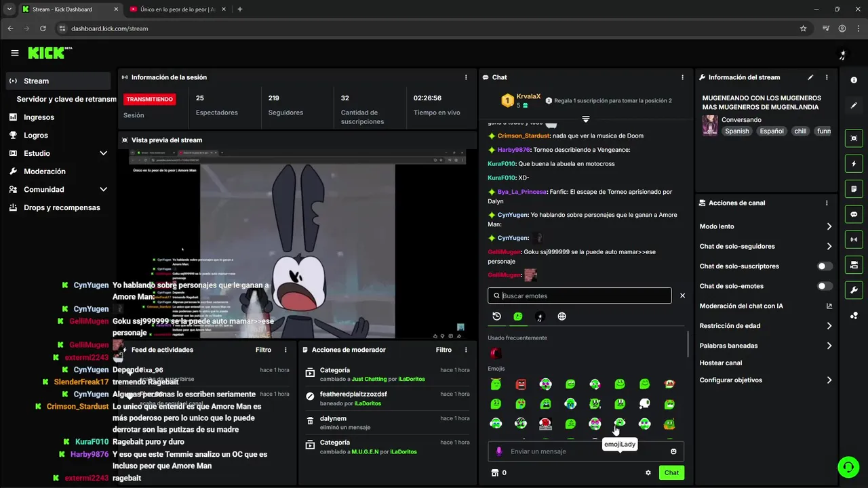The width and height of the screenshot is (868, 488).
Task: Open Modo lento options arrow
Action: click(x=829, y=226)
